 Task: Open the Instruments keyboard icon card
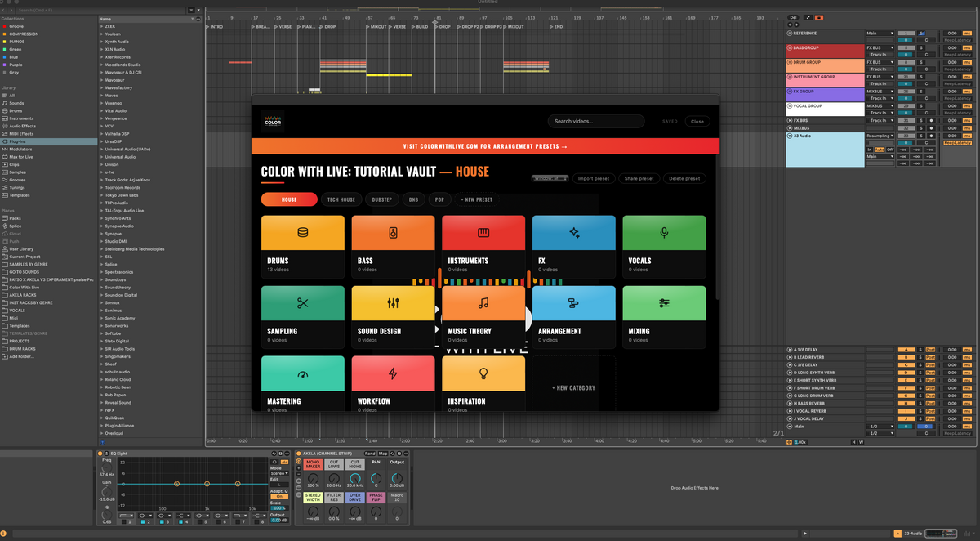(x=483, y=232)
